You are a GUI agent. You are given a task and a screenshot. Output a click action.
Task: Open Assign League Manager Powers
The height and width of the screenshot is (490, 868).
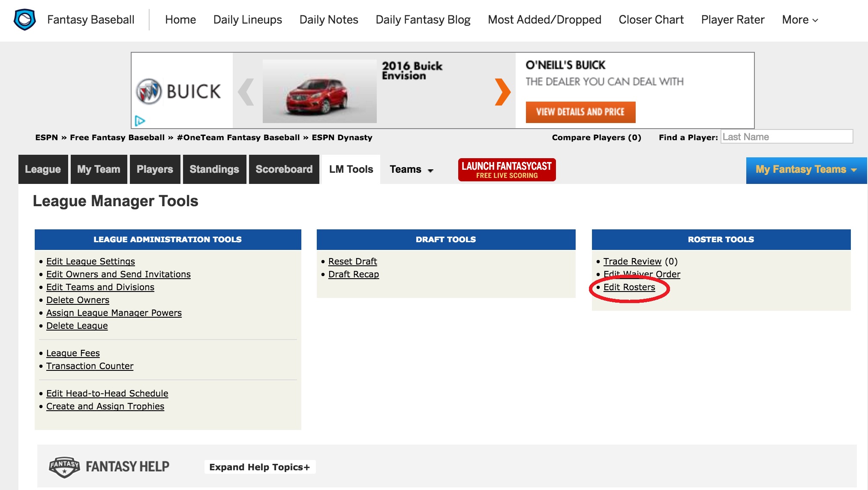point(114,313)
